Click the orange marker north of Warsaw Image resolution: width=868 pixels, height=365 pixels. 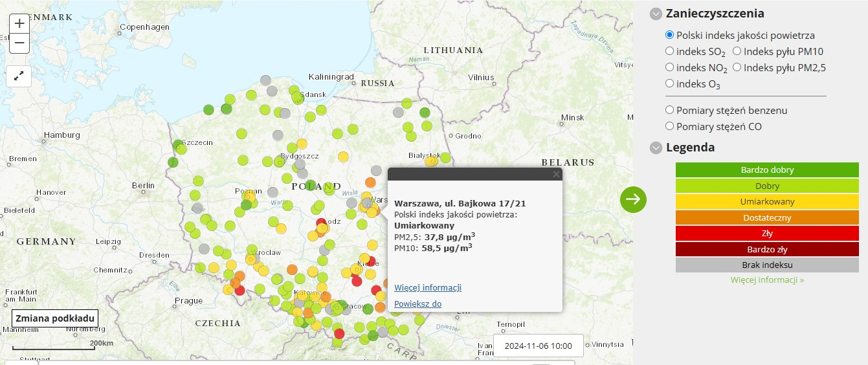pos(370,183)
